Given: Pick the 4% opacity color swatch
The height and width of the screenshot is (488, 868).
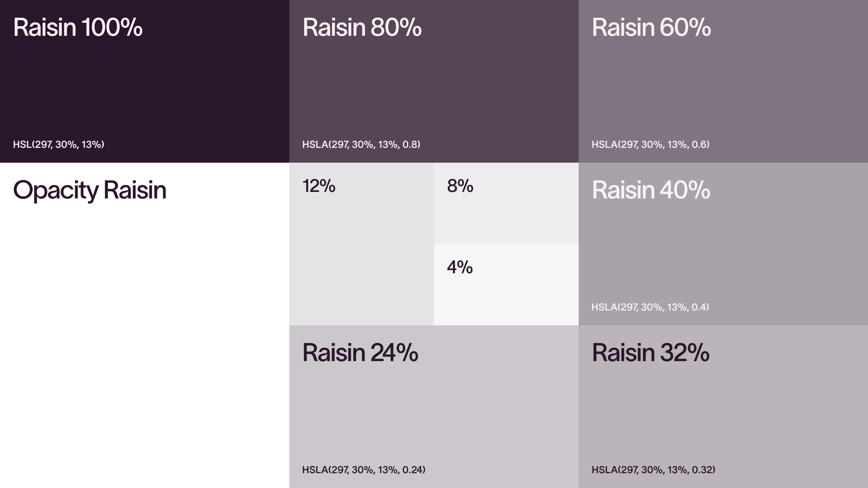Looking at the screenshot, I should pyautogui.click(x=506, y=296).
